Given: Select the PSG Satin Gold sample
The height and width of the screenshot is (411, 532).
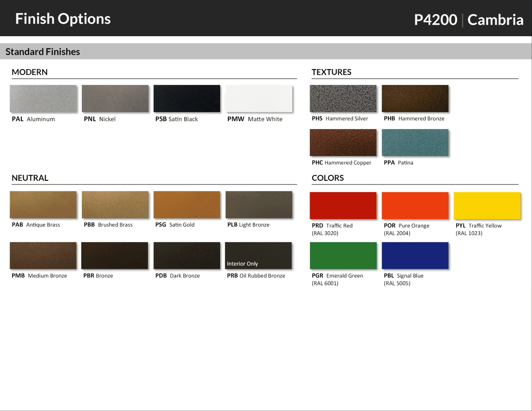Looking at the screenshot, I should point(187,204).
